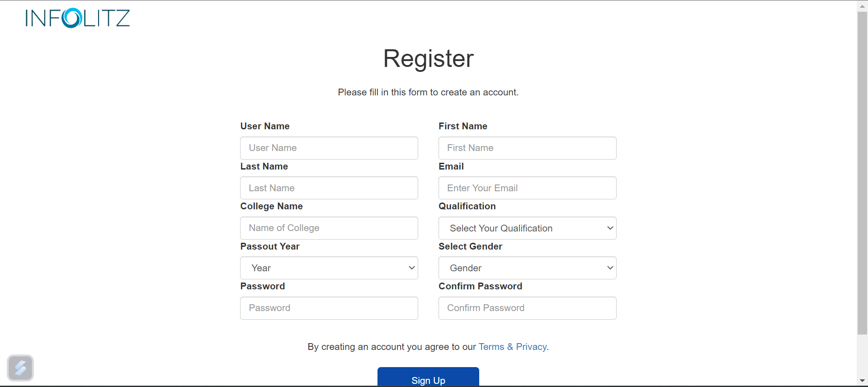868x387 pixels.
Task: Click the Enter Your Email field
Action: click(527, 188)
